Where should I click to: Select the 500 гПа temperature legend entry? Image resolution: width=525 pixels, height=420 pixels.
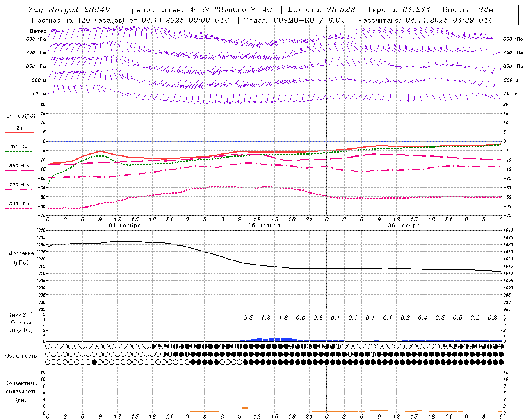(19, 204)
